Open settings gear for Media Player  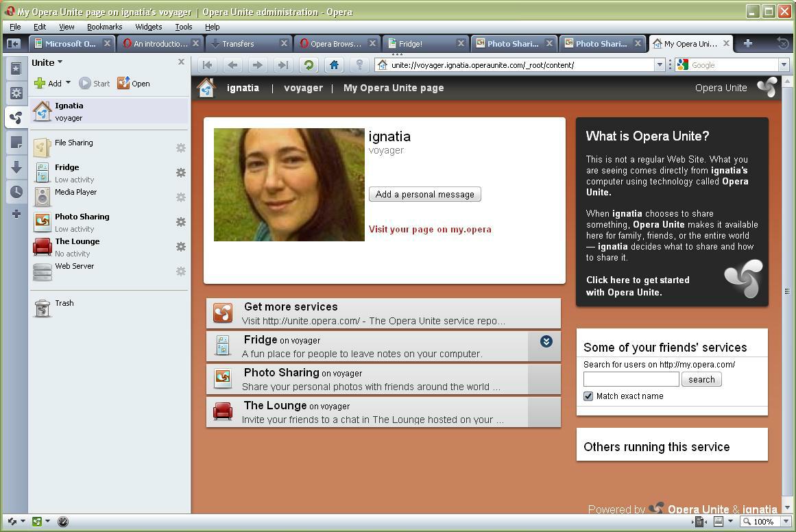pos(181,197)
